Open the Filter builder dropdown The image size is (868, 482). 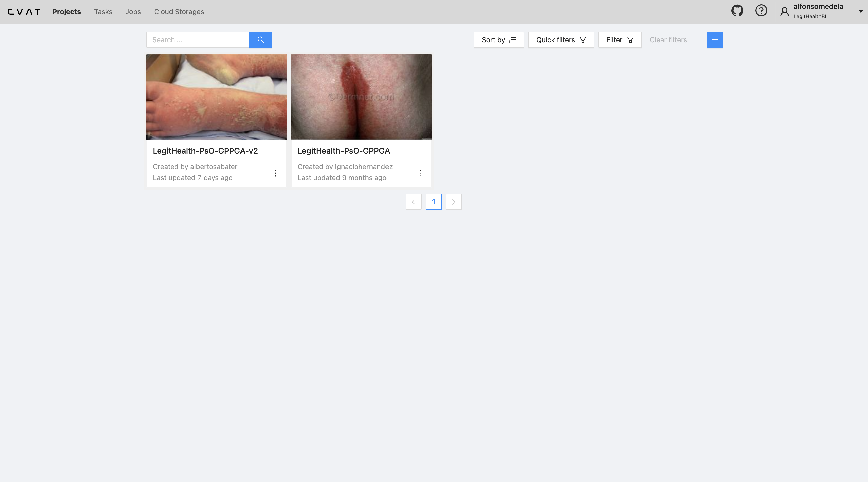click(619, 40)
